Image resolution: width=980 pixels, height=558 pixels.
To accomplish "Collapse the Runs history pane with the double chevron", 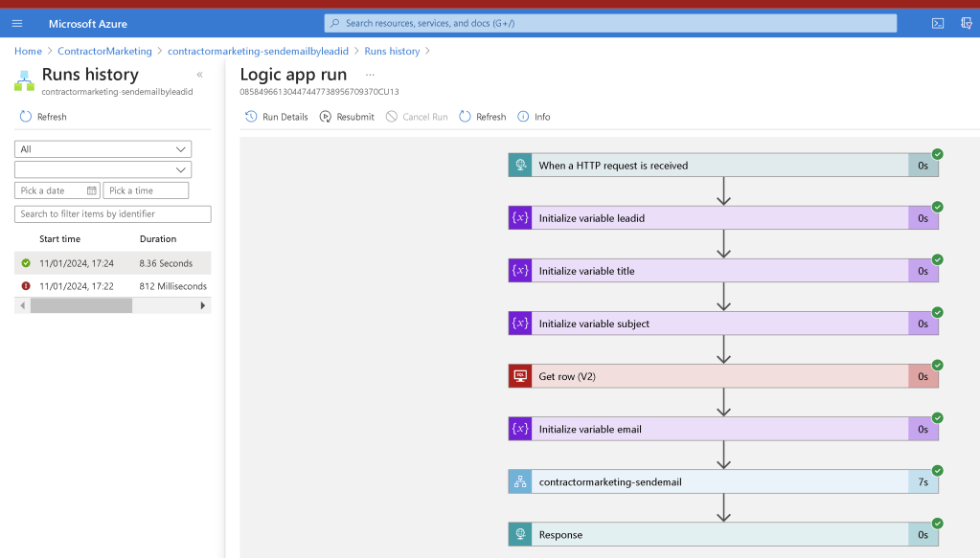I will click(x=200, y=75).
